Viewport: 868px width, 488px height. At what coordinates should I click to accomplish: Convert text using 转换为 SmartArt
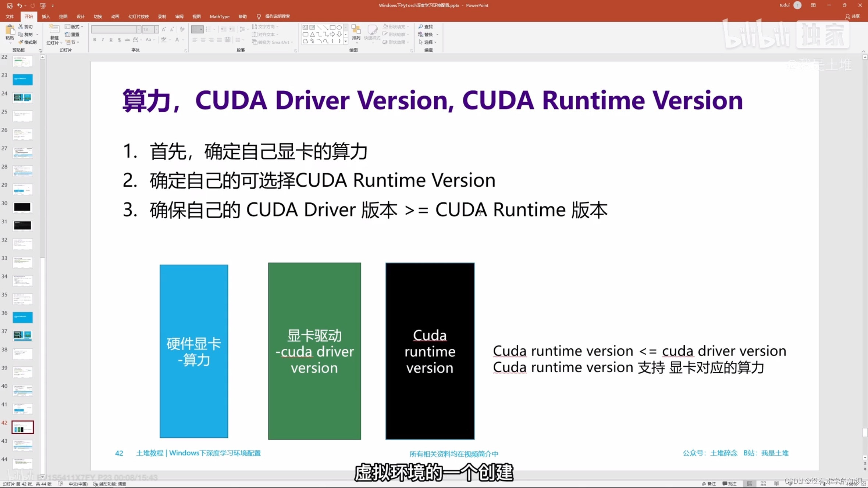pyautogui.click(x=272, y=42)
